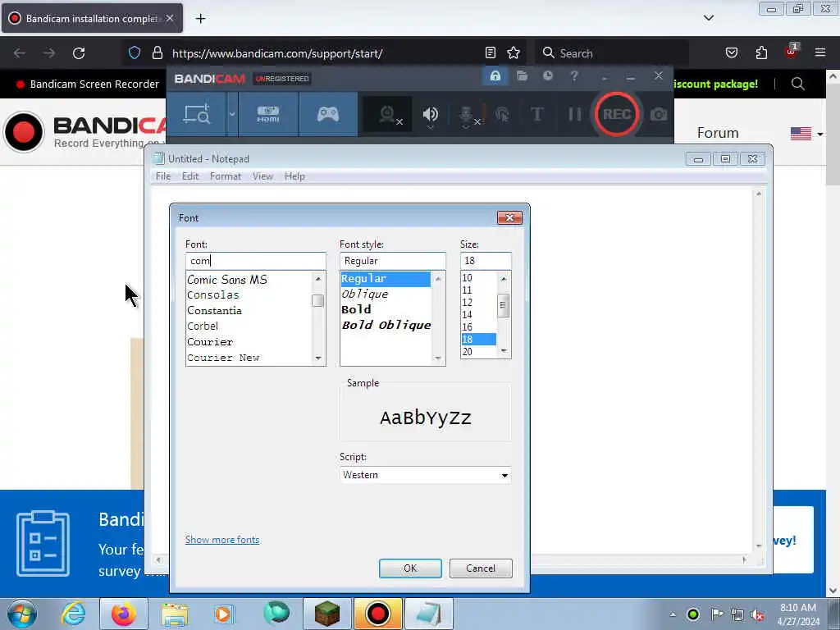Expand Bandicam screen mode dropdown arrow
Image resolution: width=840 pixels, height=630 pixels.
(232, 114)
